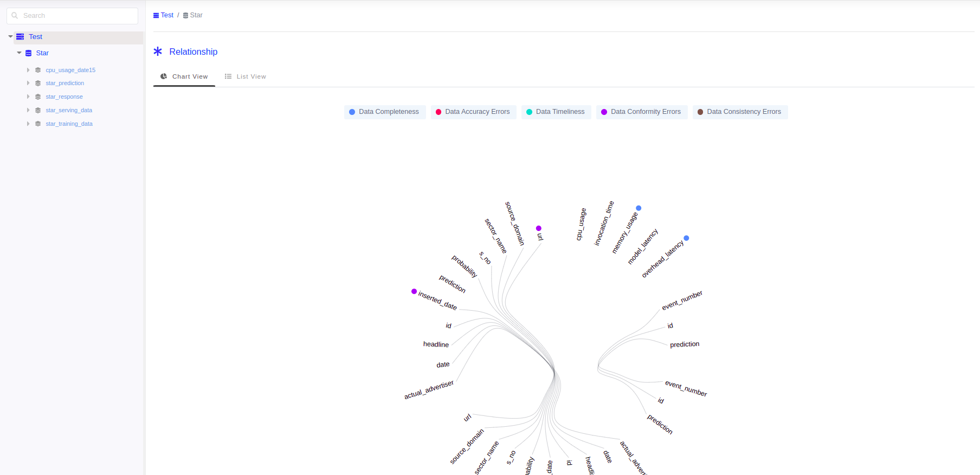Click the purple Data Conformity Errors color dot
Viewport: 980px width, 475px height.
pos(604,112)
